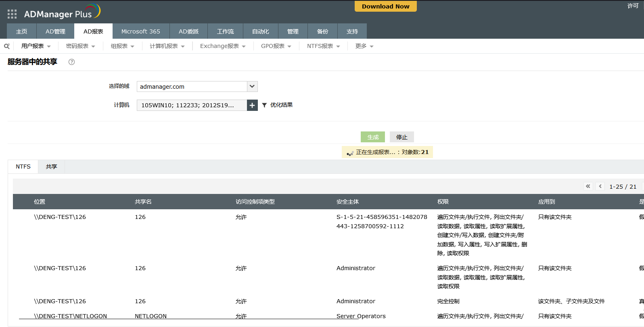Click the Download Now button

(385, 6)
